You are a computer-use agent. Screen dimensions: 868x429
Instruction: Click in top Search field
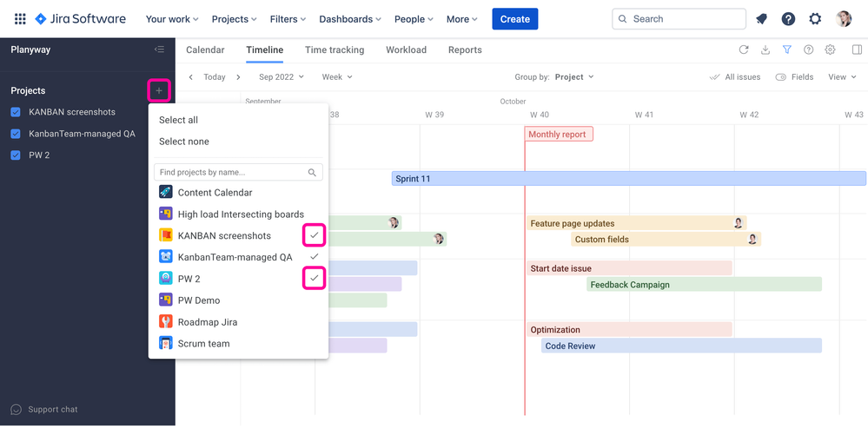(x=679, y=19)
